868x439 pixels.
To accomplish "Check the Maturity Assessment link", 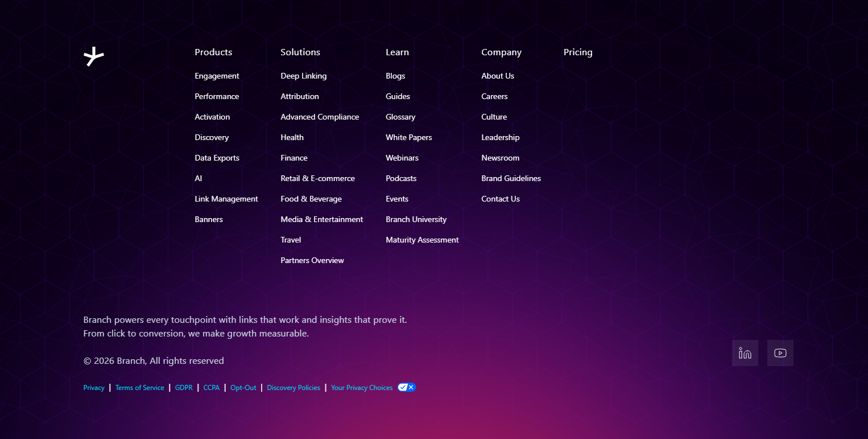I will (422, 240).
